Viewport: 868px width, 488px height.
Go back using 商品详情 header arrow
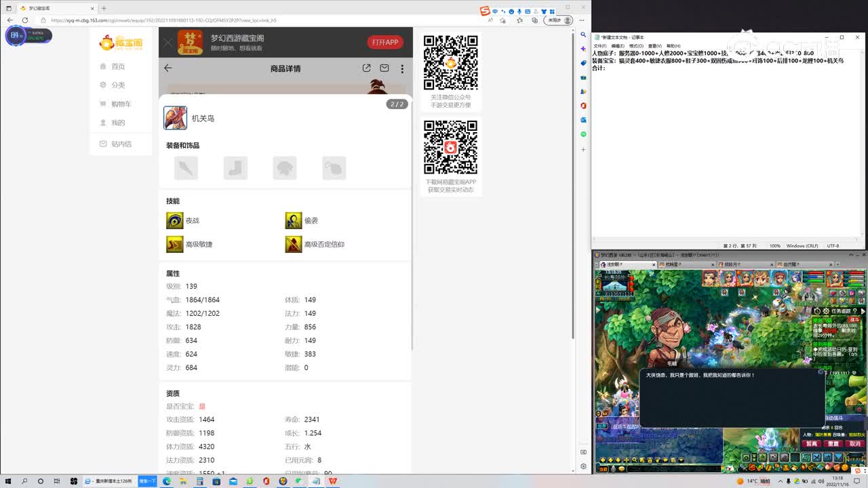click(x=168, y=68)
